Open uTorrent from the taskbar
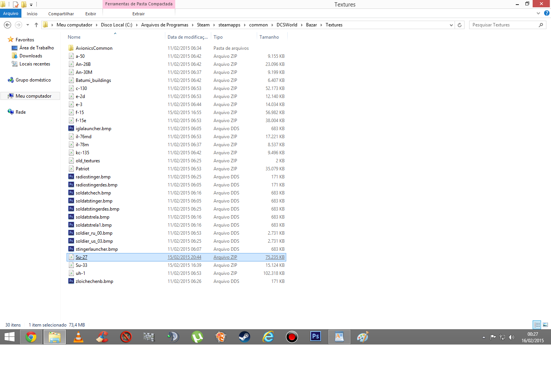Image resolution: width=551 pixels, height=392 pixels. (197, 337)
